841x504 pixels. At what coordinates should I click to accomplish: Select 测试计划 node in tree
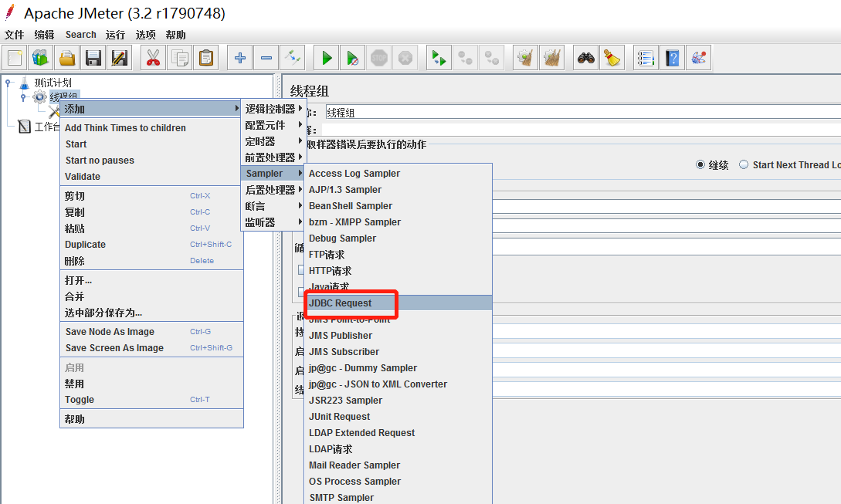coord(53,83)
